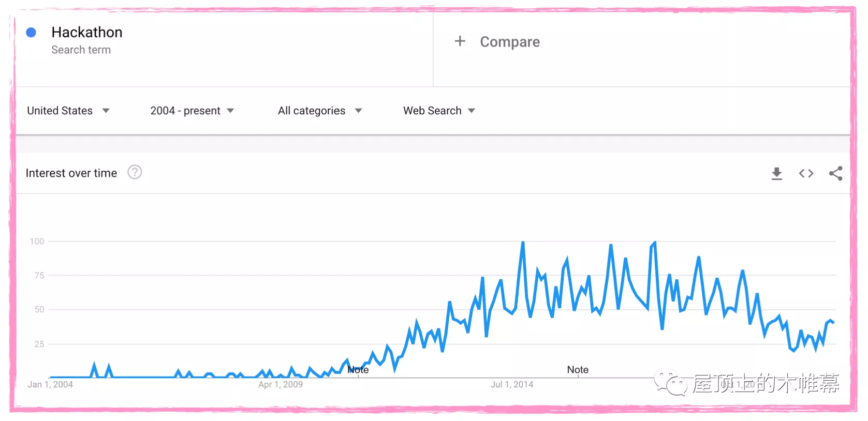Edit the Hackathon search term
Image resolution: width=868 pixels, height=421 pixels.
click(87, 32)
